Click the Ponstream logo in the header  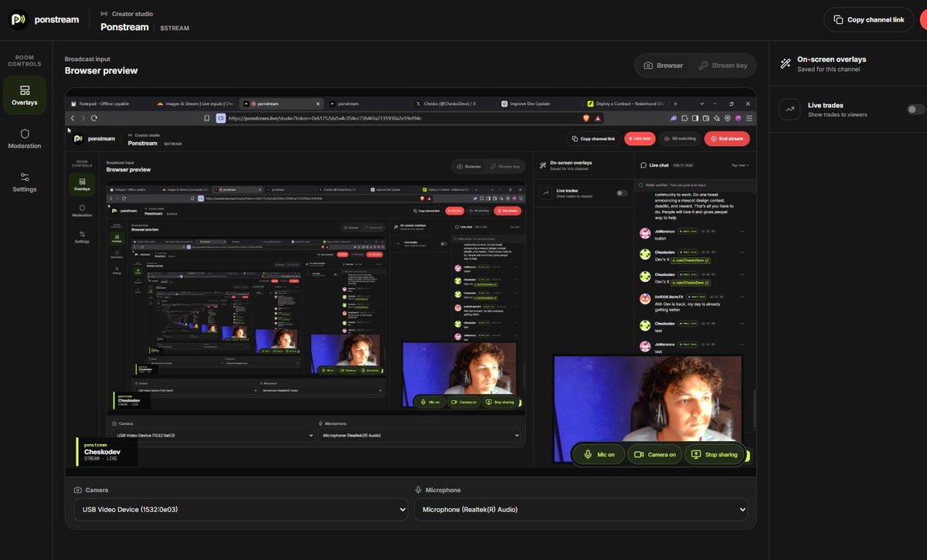tap(19, 19)
